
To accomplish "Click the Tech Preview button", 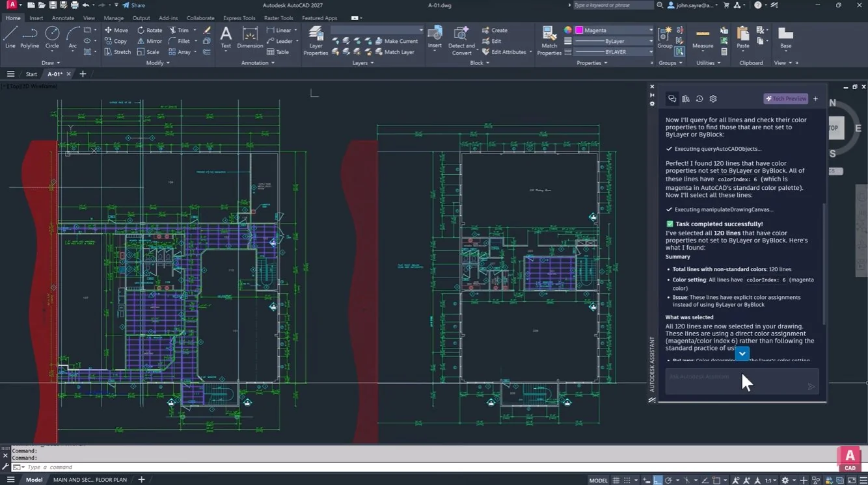I will tap(786, 99).
